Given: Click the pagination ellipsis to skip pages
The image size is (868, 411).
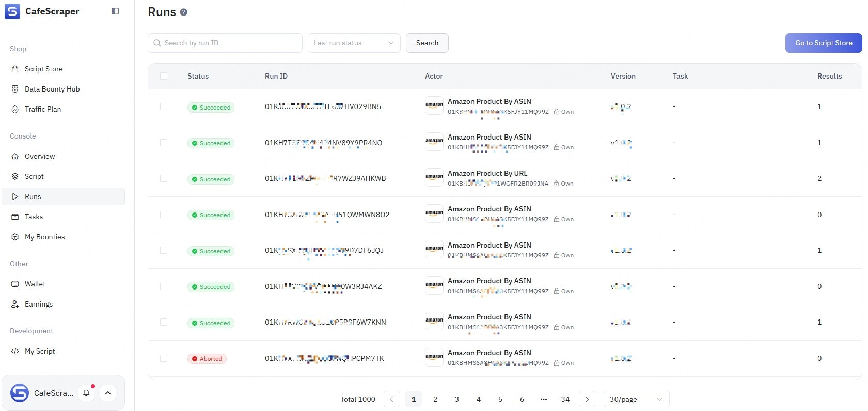Looking at the screenshot, I should (544, 399).
